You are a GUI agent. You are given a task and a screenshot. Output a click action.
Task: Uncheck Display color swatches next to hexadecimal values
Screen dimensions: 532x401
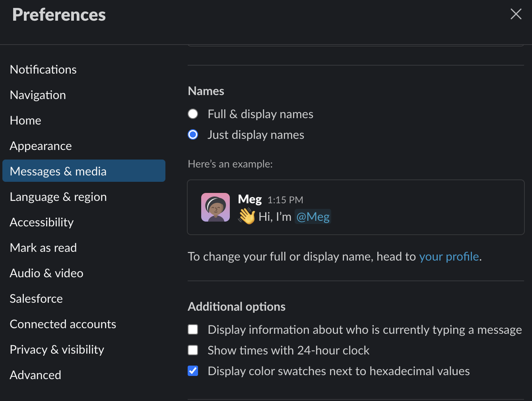click(193, 371)
